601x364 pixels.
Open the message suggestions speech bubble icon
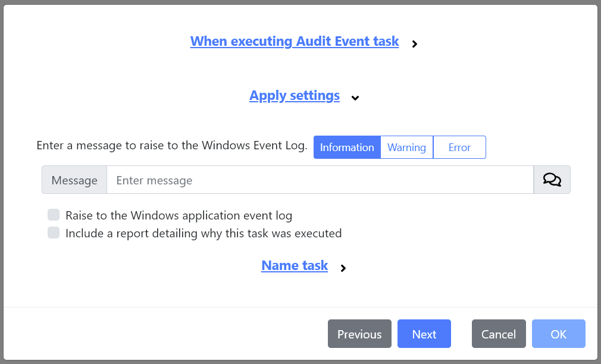(x=551, y=179)
